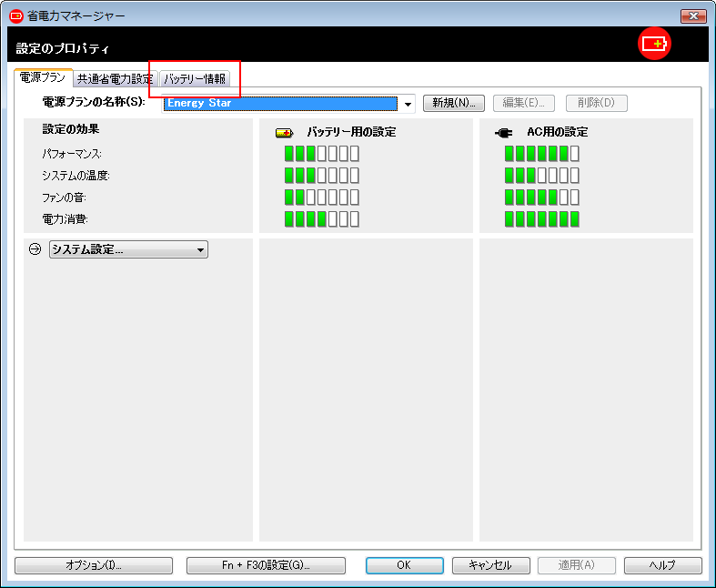Open the 共通省電力設定 tab
The image size is (716, 588).
tap(115, 78)
